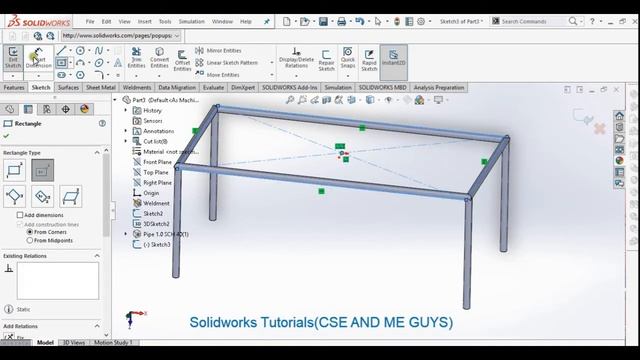
Task: Select the Arc sketch tool
Action: tap(80, 63)
